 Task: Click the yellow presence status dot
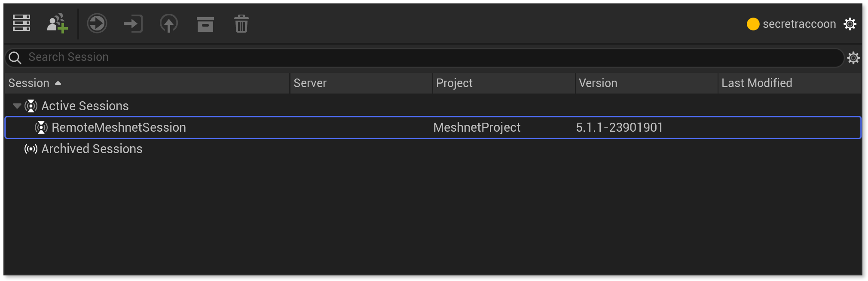[x=753, y=24]
